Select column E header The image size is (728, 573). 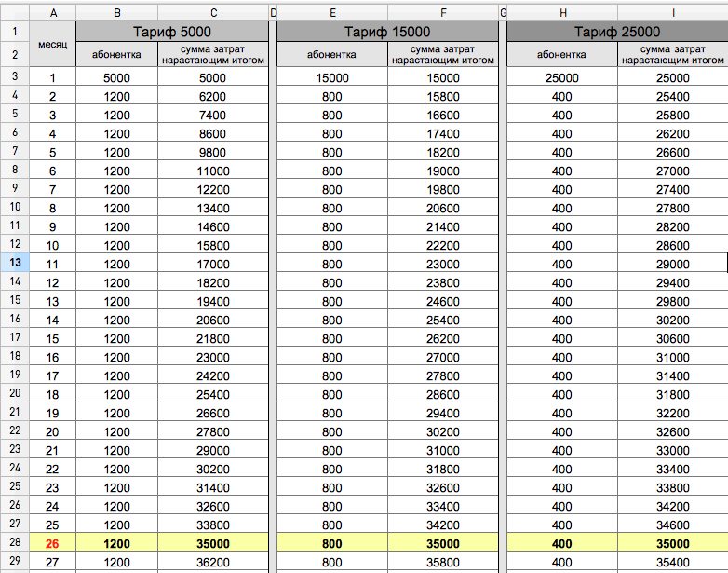(332, 13)
